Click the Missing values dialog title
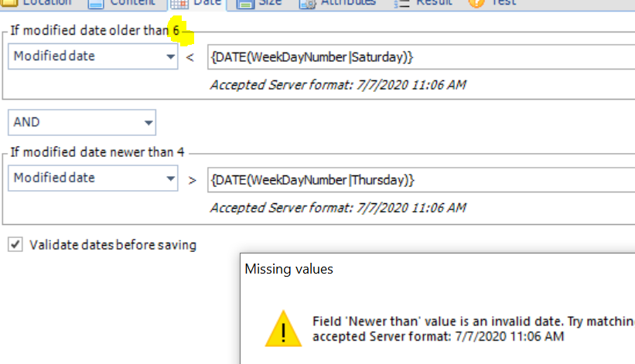Viewport: 635px width, 364px height. [289, 269]
